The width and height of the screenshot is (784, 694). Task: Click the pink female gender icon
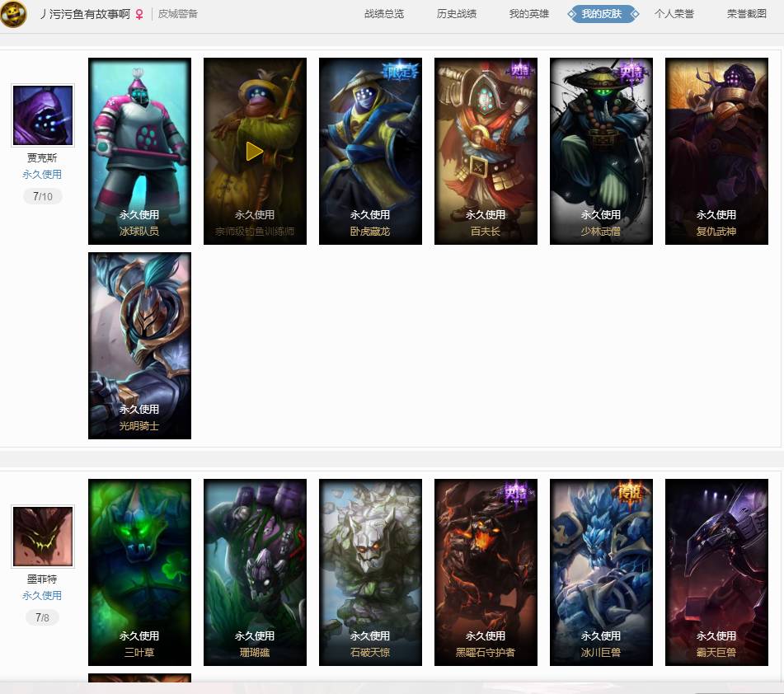coord(139,14)
